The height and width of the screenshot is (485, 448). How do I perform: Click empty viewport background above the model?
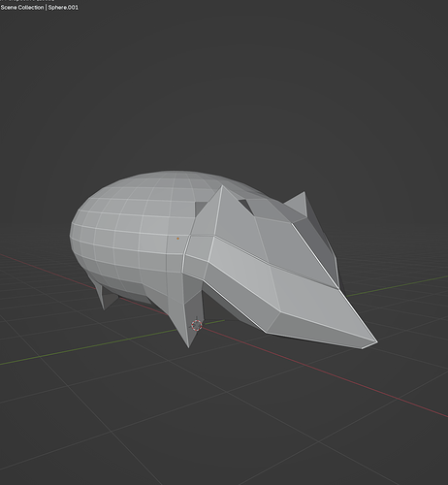point(223,81)
